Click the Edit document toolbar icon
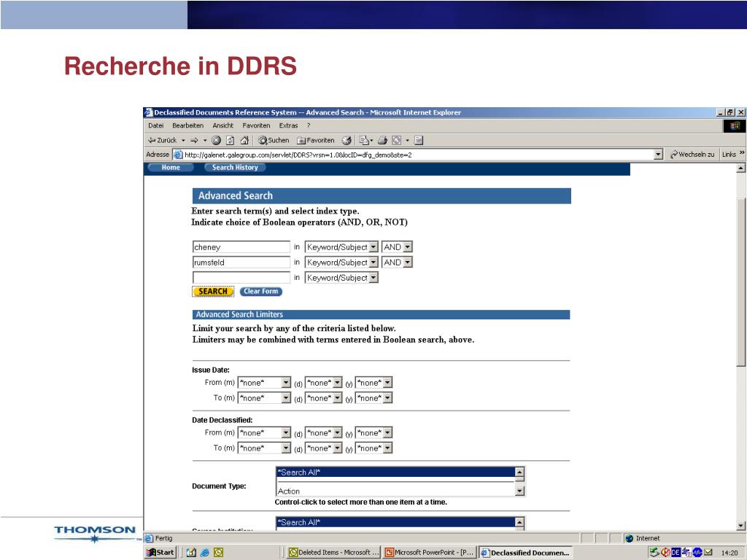This screenshot has width=747, height=560. click(419, 141)
